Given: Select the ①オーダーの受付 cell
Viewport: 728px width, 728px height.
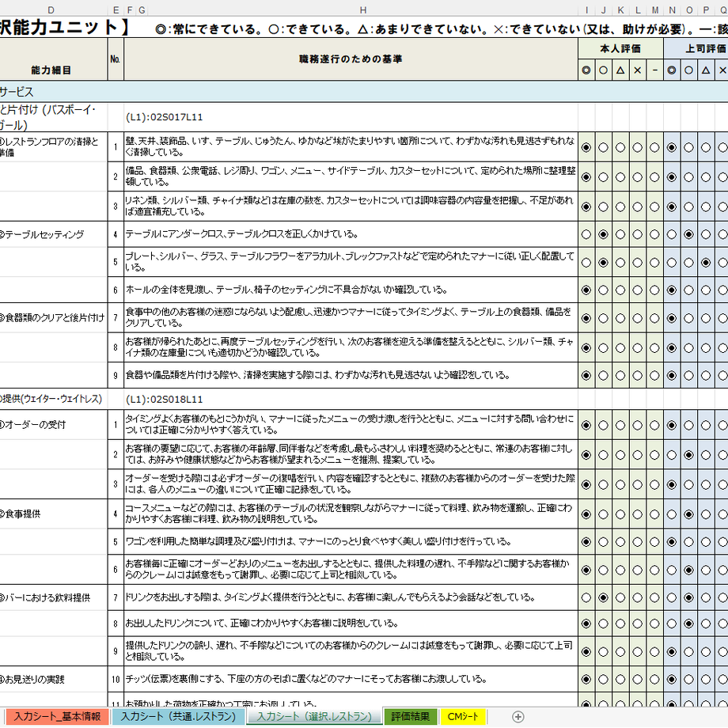Looking at the screenshot, I should pyautogui.click(x=53, y=425).
